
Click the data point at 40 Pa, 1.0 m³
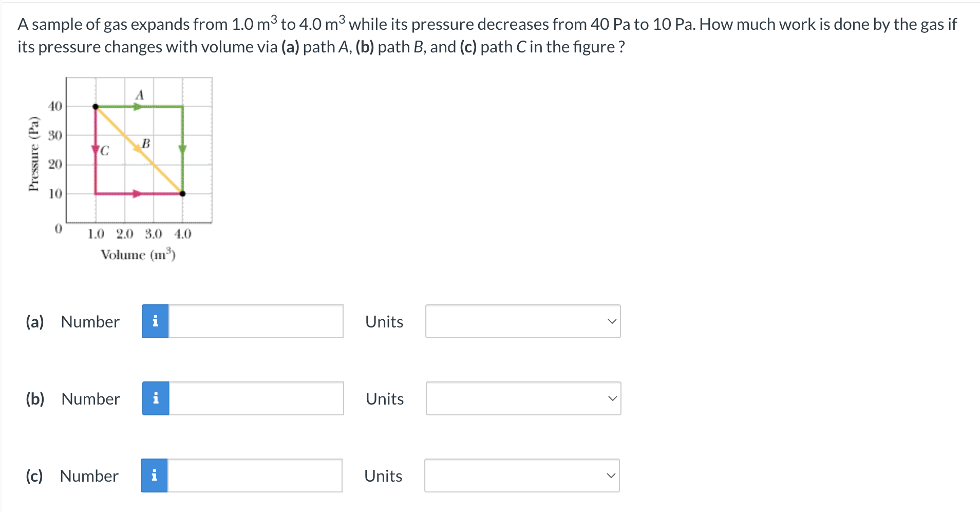point(96,105)
